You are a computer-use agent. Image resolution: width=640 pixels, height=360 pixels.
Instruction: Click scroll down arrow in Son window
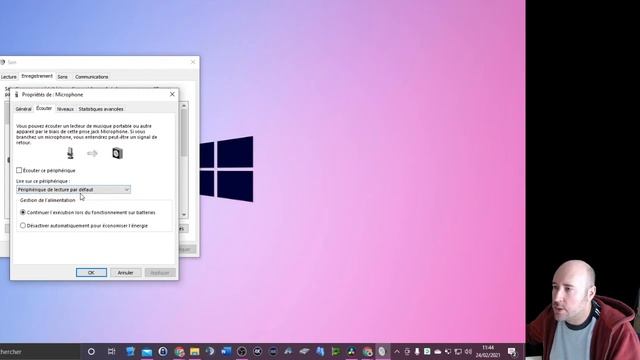point(184,214)
